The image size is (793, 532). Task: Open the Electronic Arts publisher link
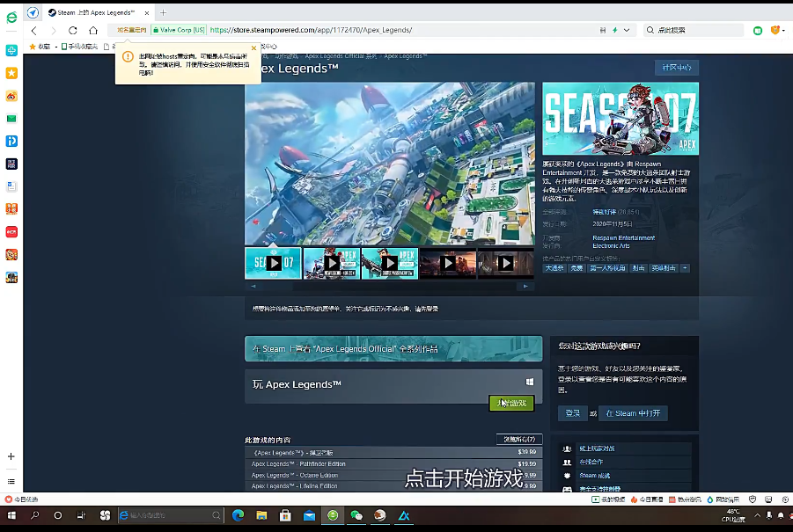coord(611,246)
